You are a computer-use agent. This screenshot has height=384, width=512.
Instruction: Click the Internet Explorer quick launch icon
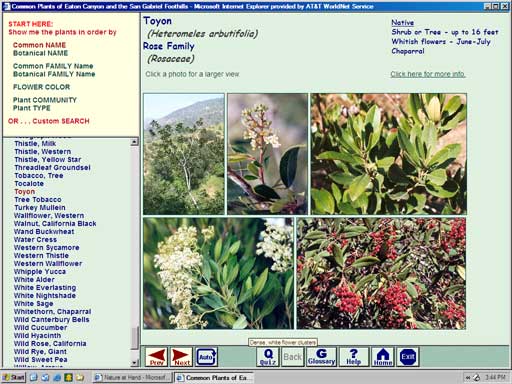click(57, 377)
